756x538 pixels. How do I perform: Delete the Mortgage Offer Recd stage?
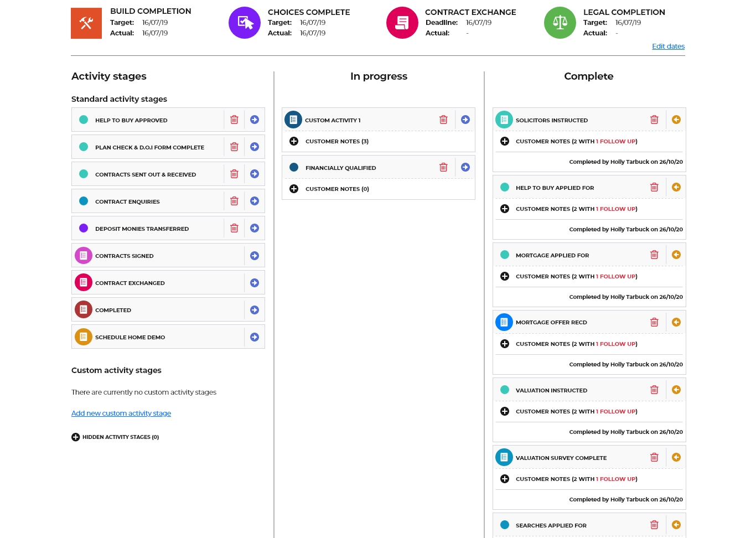pos(654,322)
